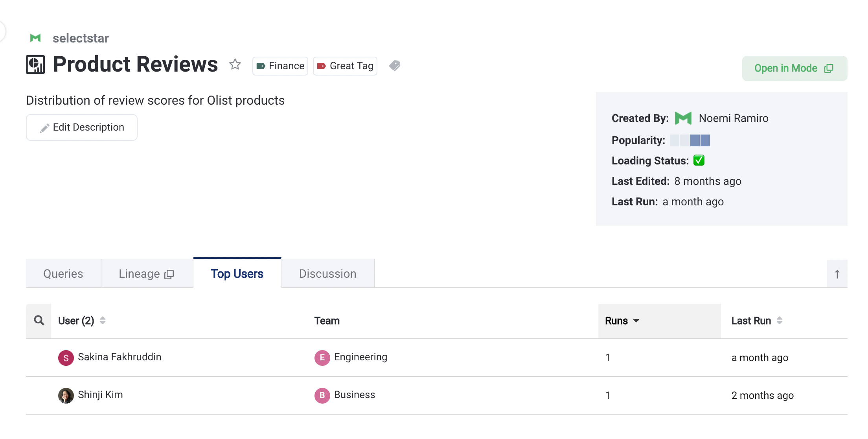The image size is (868, 439).
Task: Open the Business team link
Action: point(355,395)
